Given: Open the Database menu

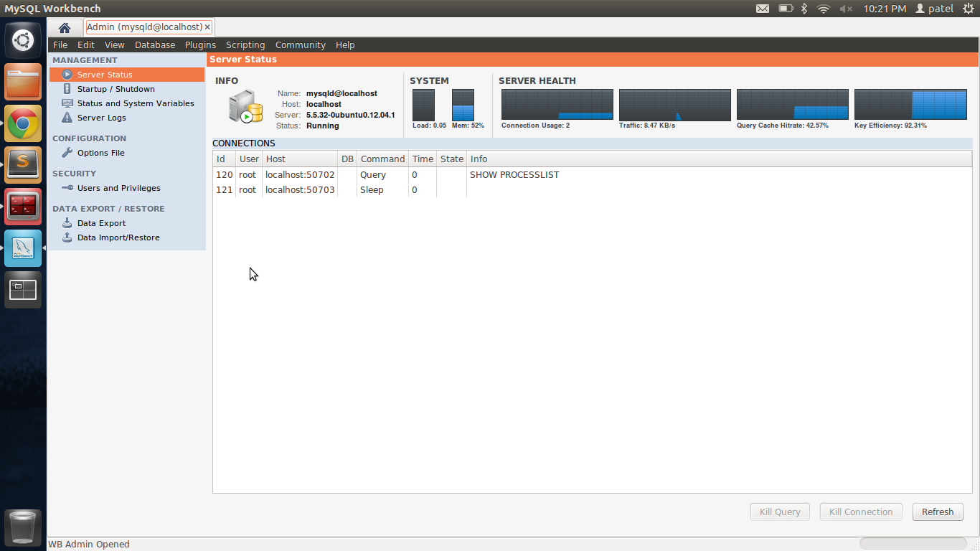Looking at the screenshot, I should click(155, 44).
